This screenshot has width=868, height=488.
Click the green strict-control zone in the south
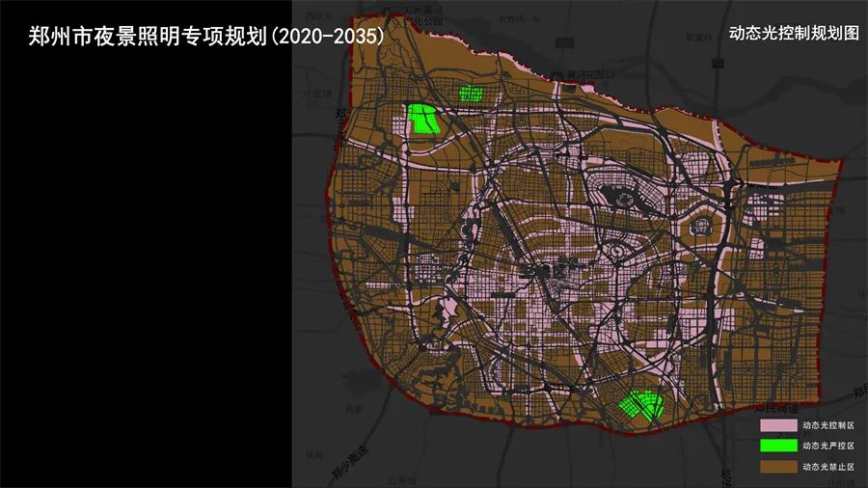click(x=637, y=404)
